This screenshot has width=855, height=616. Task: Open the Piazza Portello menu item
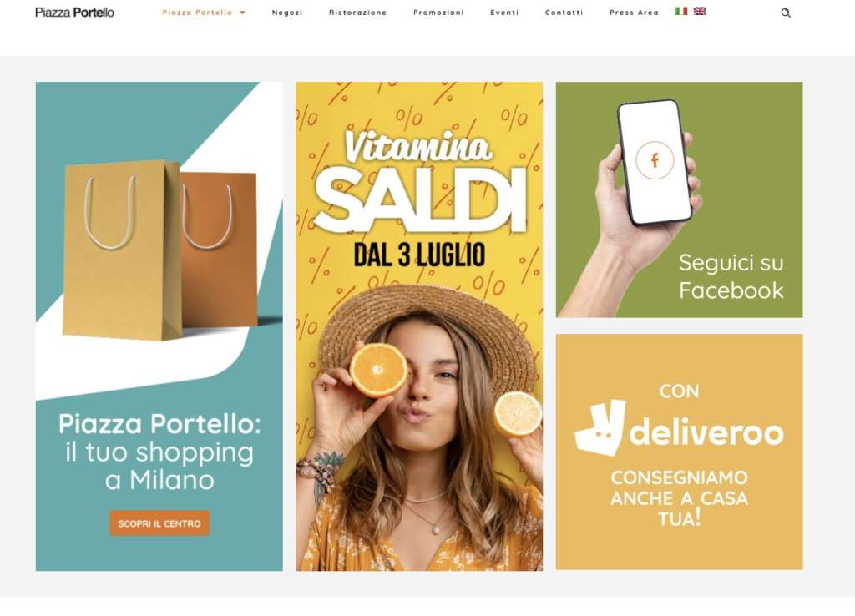coord(197,13)
